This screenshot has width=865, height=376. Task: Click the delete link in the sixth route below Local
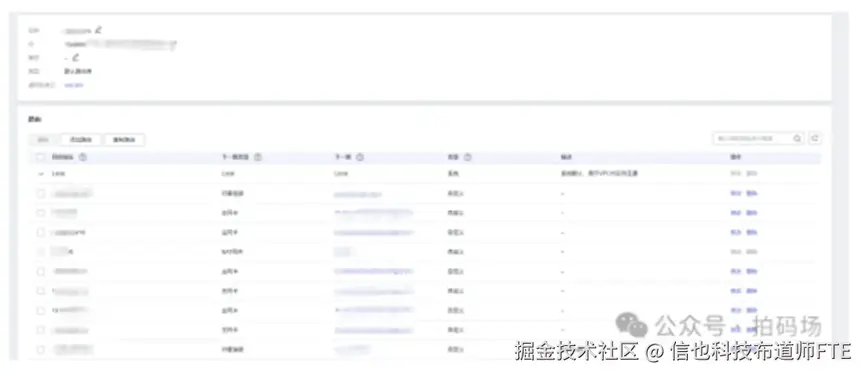(x=751, y=291)
